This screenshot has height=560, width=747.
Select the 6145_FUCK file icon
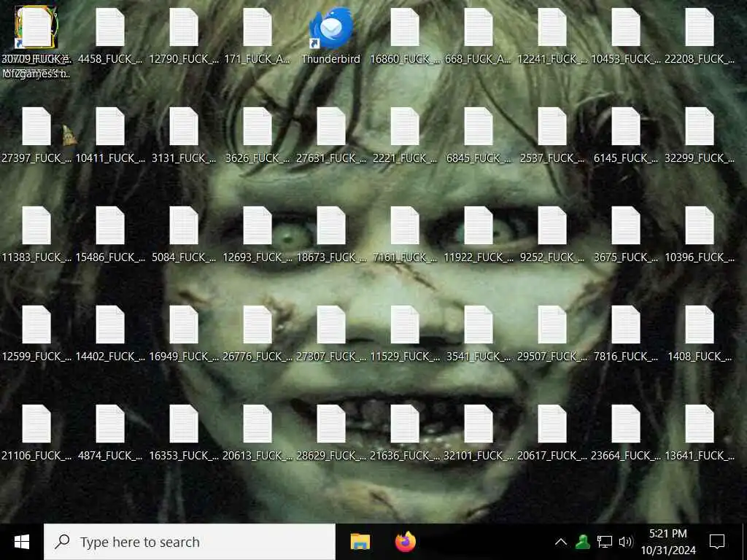click(x=625, y=127)
